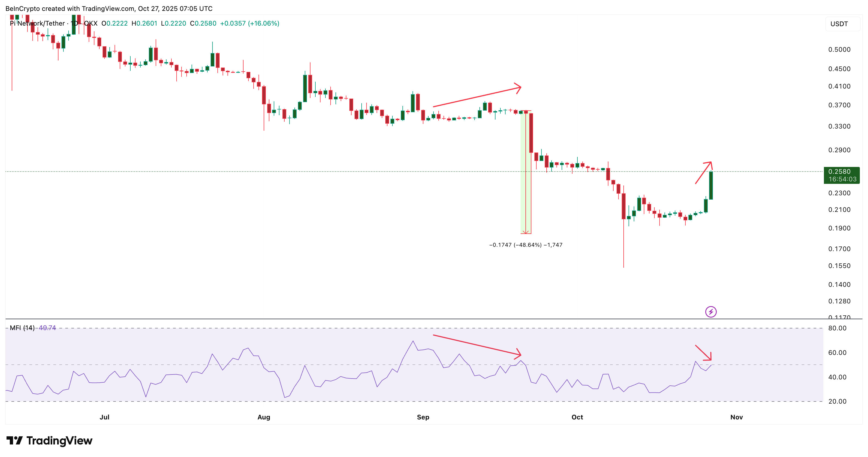Image resolution: width=868 pixels, height=457 pixels.
Task: Click the 1D interval in chart legend
Action: [74, 23]
